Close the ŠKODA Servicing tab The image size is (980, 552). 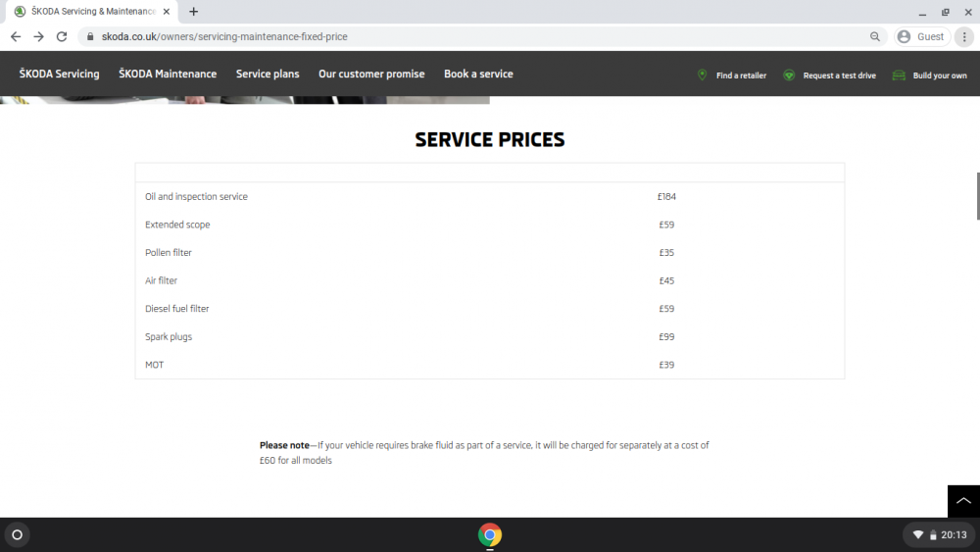[x=167, y=11]
